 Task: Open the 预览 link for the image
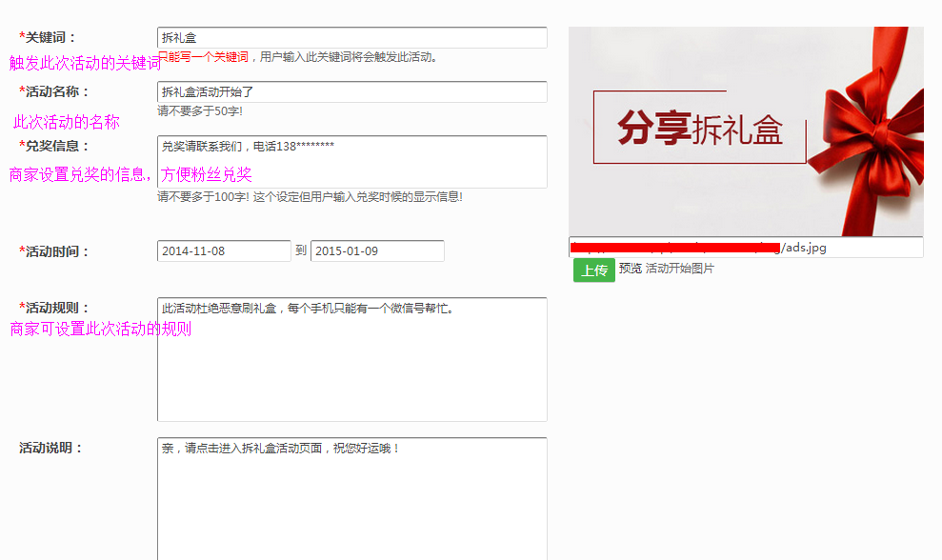[x=630, y=270]
